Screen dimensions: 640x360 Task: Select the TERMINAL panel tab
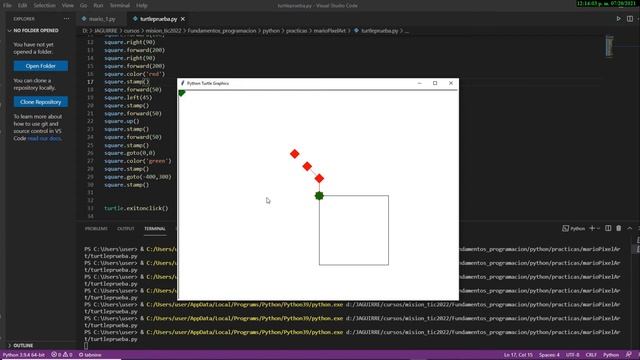click(155, 229)
